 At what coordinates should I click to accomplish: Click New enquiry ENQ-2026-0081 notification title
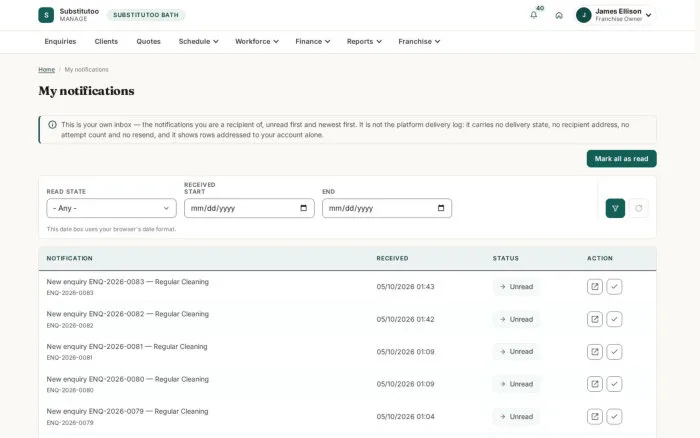(127, 346)
